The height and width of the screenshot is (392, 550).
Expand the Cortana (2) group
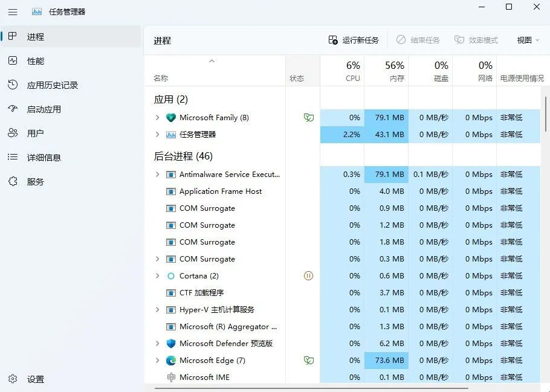[157, 276]
